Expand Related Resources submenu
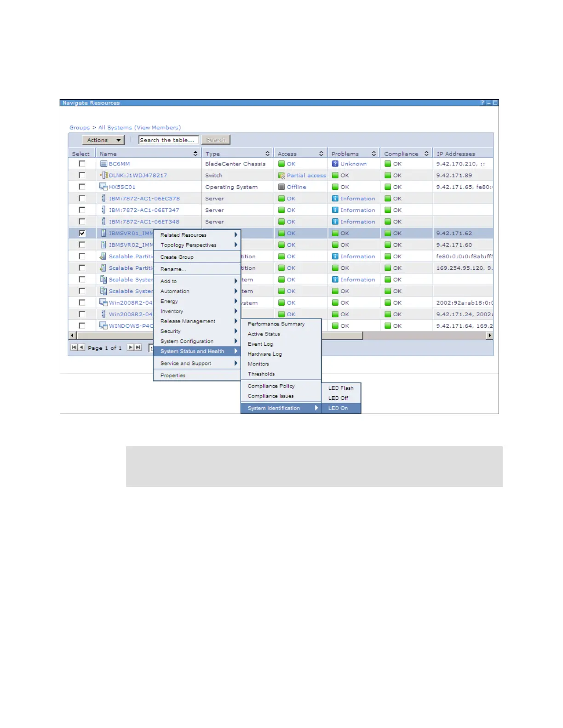The width and height of the screenshot is (563, 728). pos(197,235)
